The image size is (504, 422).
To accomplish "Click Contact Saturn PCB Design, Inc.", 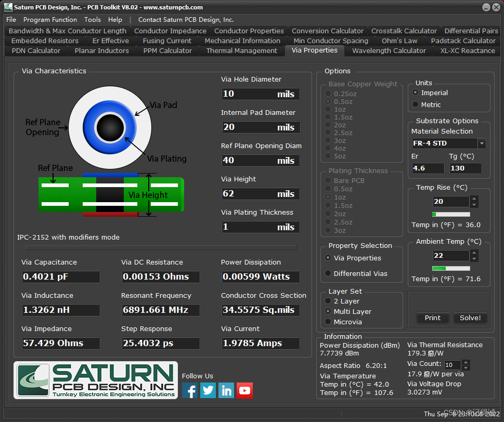I will [186, 20].
